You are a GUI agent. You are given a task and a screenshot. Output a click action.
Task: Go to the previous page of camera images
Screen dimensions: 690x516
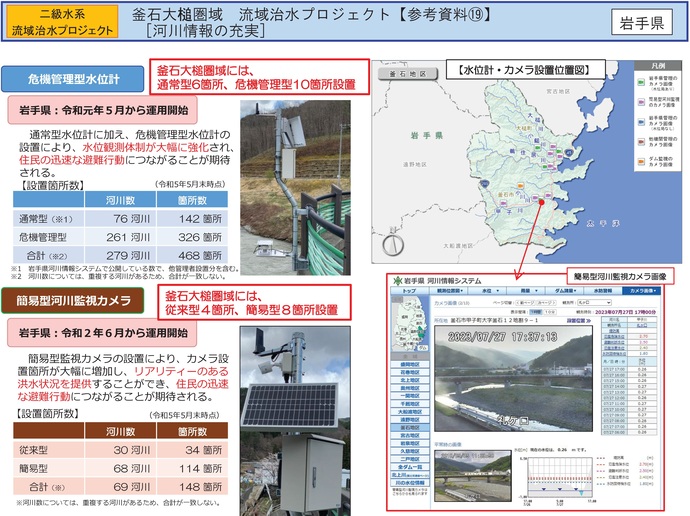525,303
